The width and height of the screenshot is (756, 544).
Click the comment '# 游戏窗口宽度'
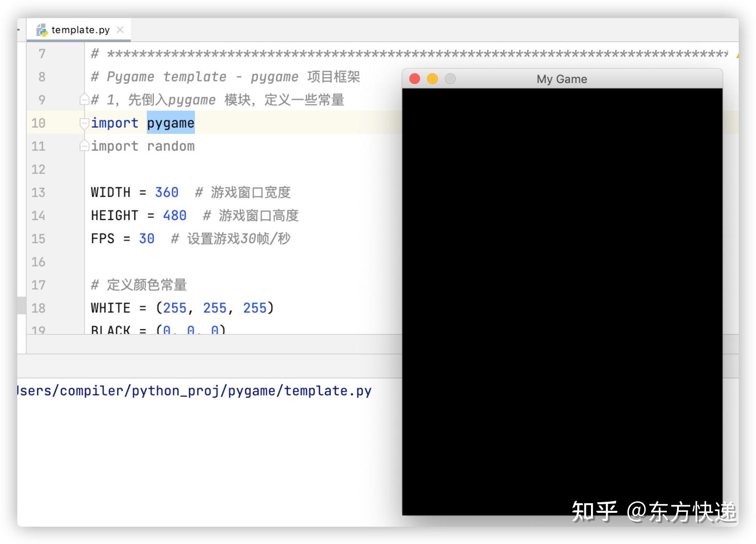(x=243, y=192)
